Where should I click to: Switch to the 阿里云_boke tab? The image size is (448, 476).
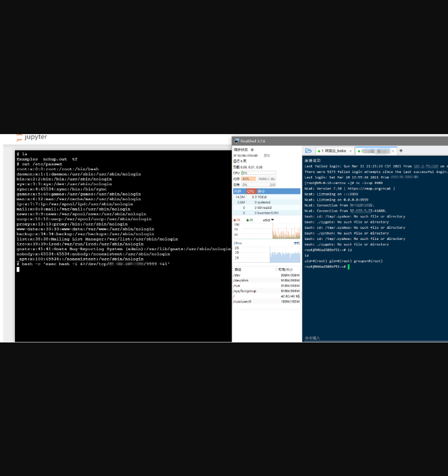pos(333,151)
